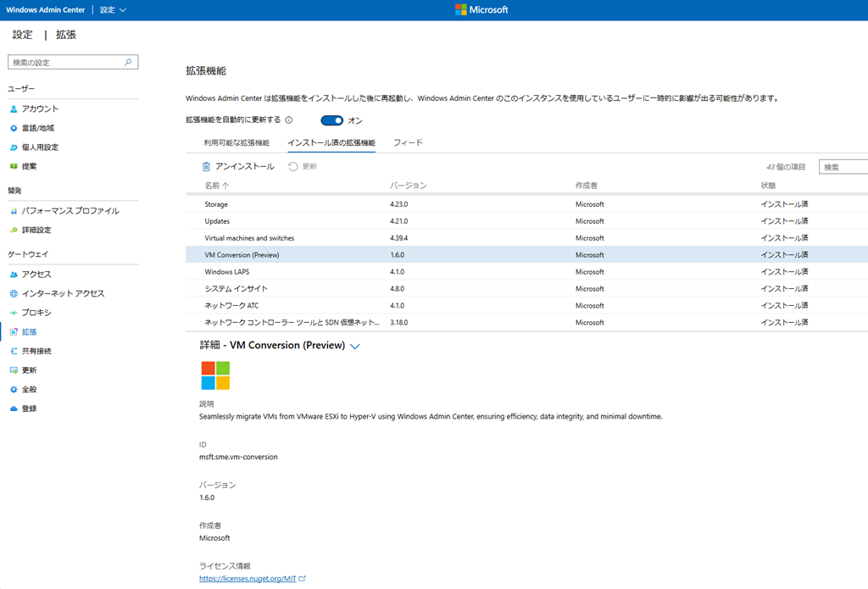Sort the list by 名前 column header
Image resolution: width=868 pixels, height=589 pixels.
click(x=217, y=185)
